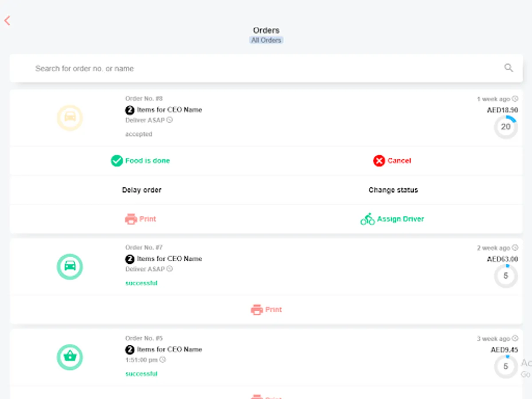Image resolution: width=532 pixels, height=399 pixels.
Task: Assign Driver to Order #8
Action: [x=392, y=219]
